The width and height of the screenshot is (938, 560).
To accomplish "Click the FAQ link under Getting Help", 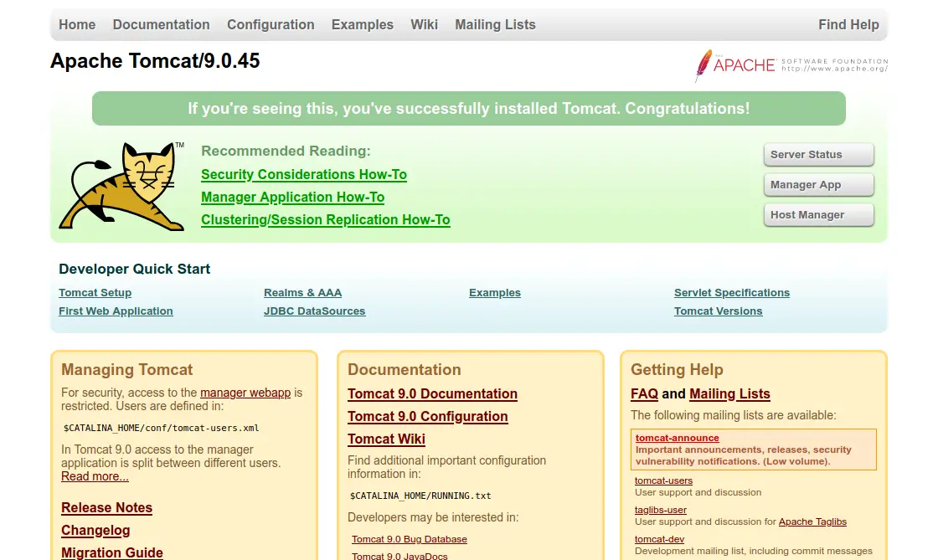I will pos(644,394).
